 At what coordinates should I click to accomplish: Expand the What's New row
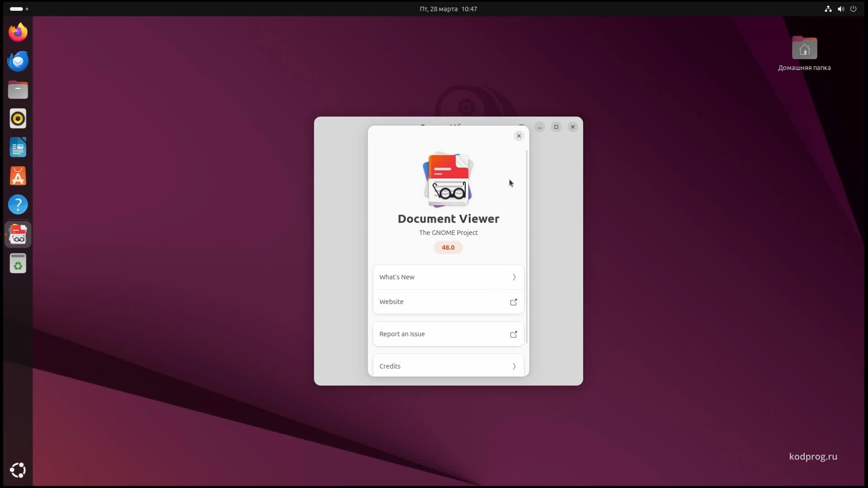448,277
